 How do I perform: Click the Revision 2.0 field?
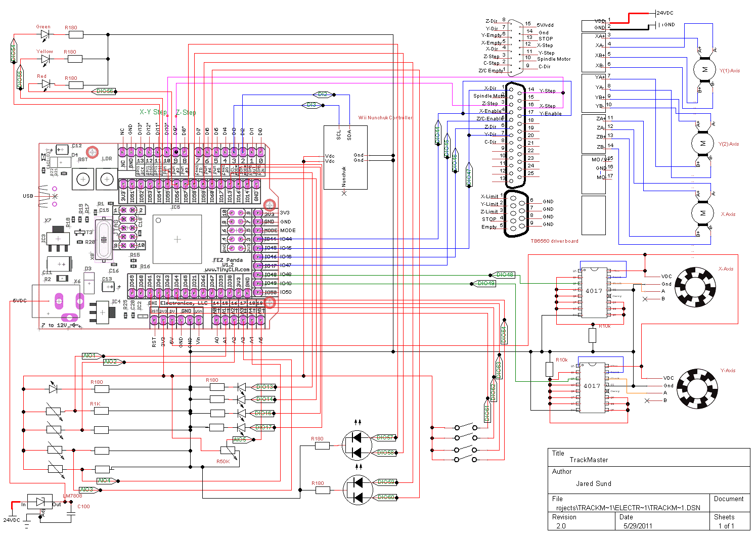pyautogui.click(x=561, y=525)
